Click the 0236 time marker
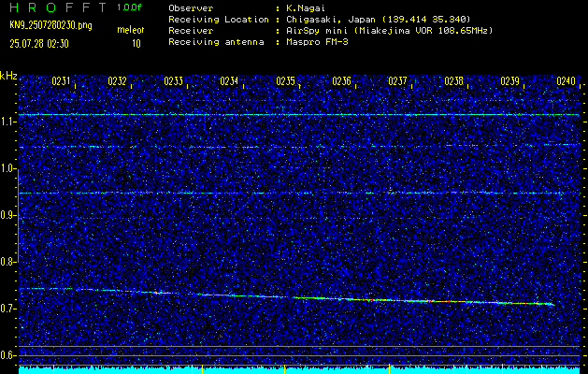Screen dimensions: 588x374 [341, 81]
